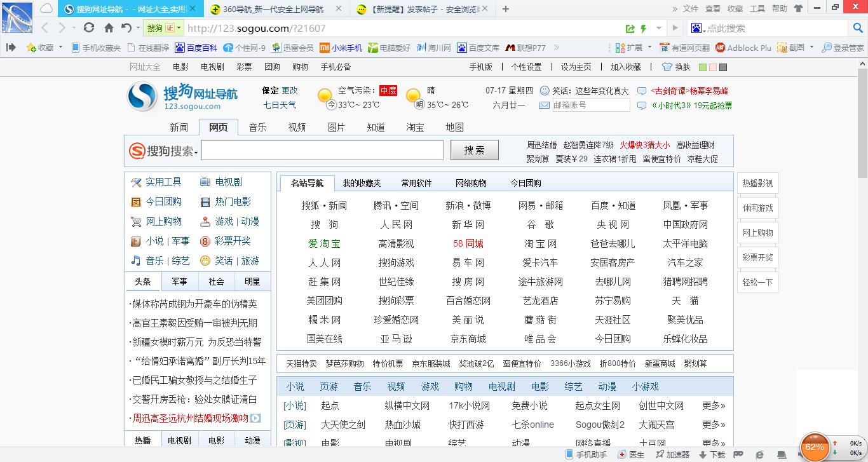Open the 下载 download manager
The height and width of the screenshot is (462, 868).
coord(712,455)
